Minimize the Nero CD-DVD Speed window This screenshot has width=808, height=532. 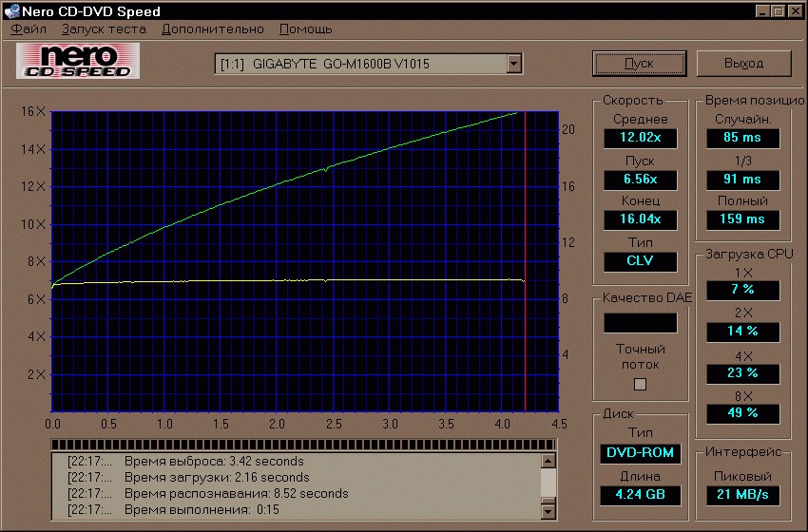(763, 10)
